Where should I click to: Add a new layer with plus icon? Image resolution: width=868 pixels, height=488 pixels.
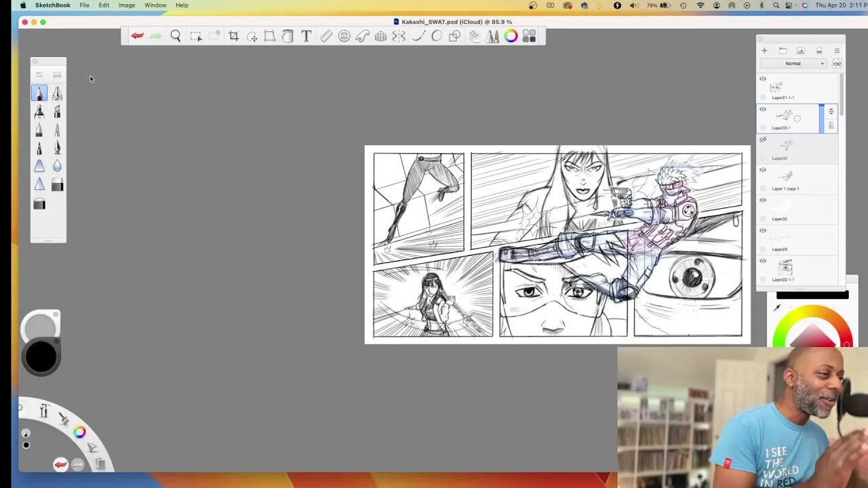(x=764, y=51)
